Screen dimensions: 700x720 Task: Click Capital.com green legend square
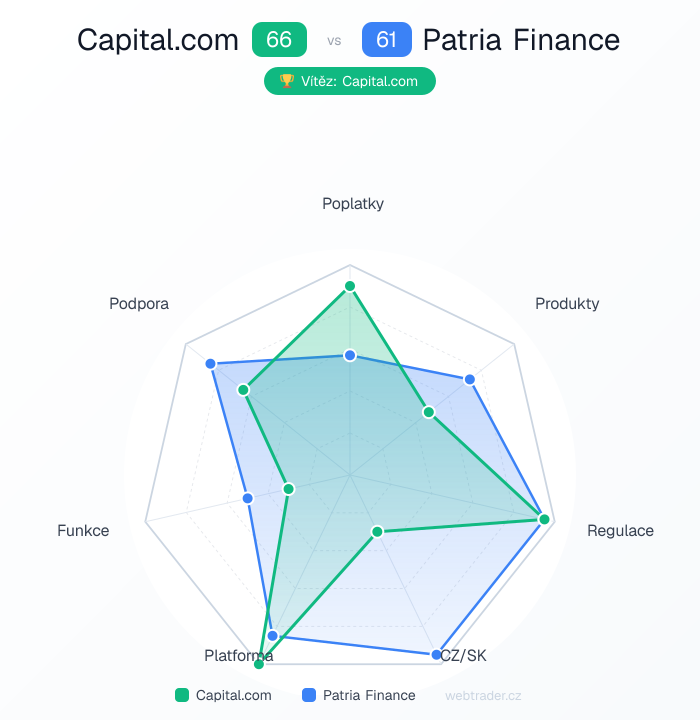coord(182,695)
